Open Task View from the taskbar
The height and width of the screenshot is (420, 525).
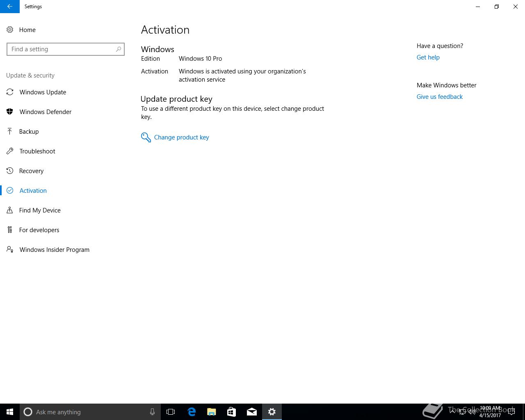171,412
